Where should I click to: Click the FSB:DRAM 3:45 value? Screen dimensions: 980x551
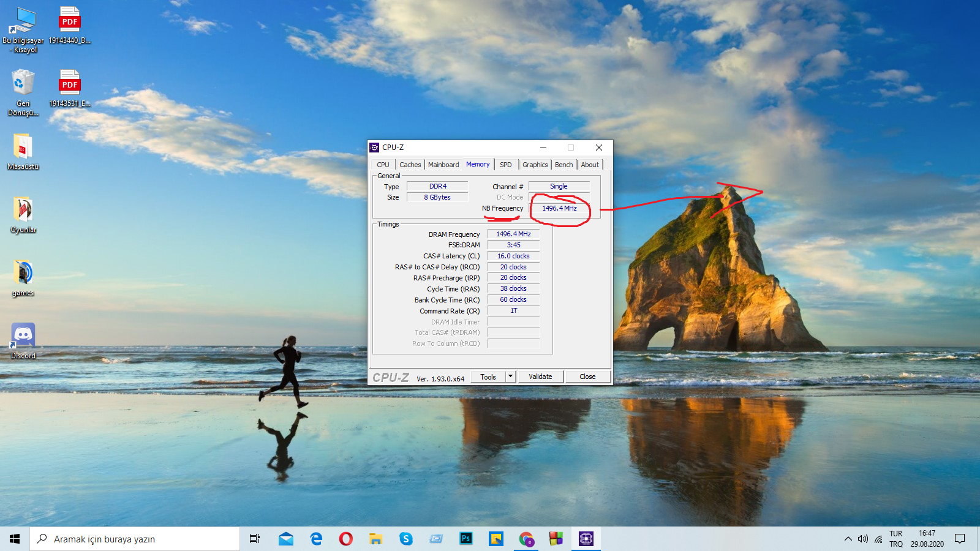tap(514, 245)
